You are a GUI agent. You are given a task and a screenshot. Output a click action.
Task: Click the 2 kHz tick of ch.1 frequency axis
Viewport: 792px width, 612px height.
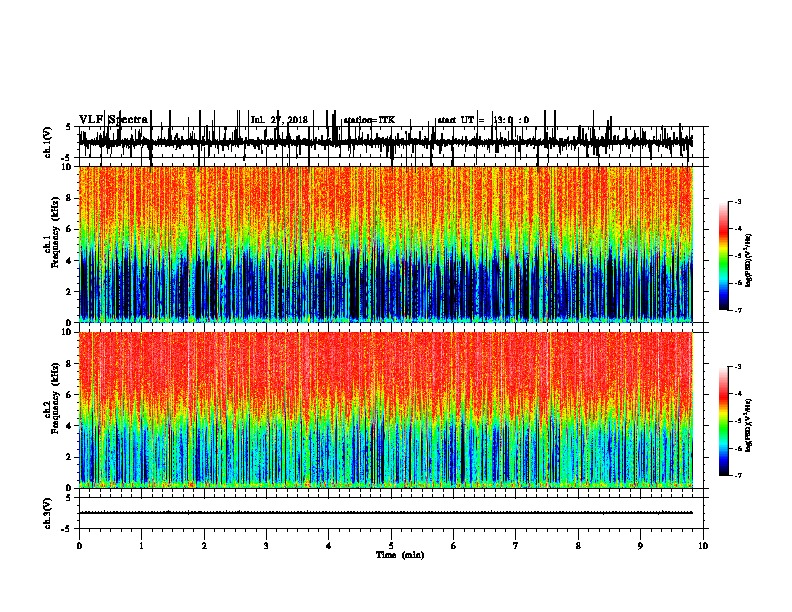[x=70, y=291]
